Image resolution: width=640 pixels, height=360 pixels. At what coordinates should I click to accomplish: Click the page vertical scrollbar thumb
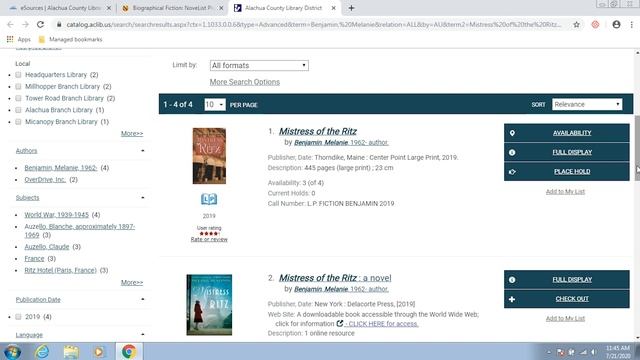(x=637, y=148)
